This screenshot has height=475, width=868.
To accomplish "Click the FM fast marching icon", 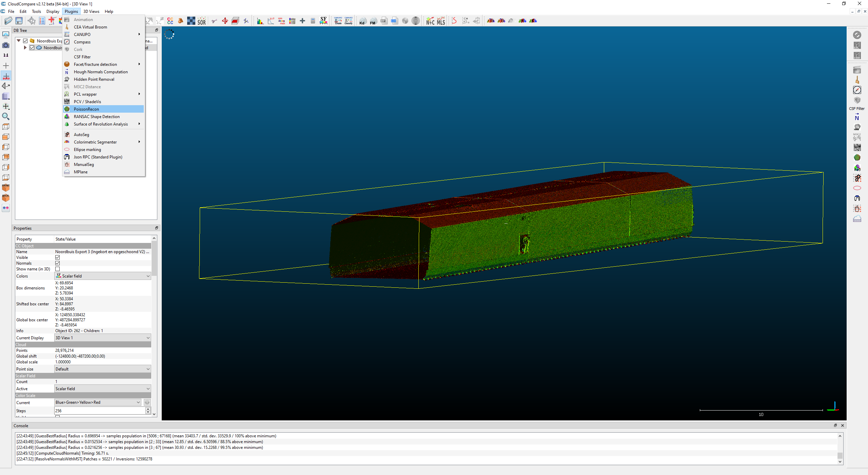I will coord(373,21).
